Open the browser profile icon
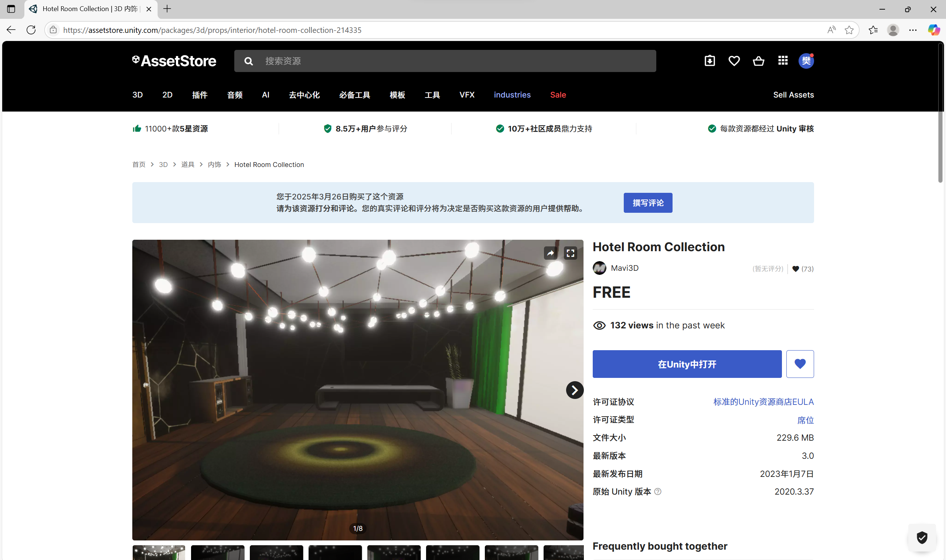Screen dimensions: 946x560 (893, 30)
